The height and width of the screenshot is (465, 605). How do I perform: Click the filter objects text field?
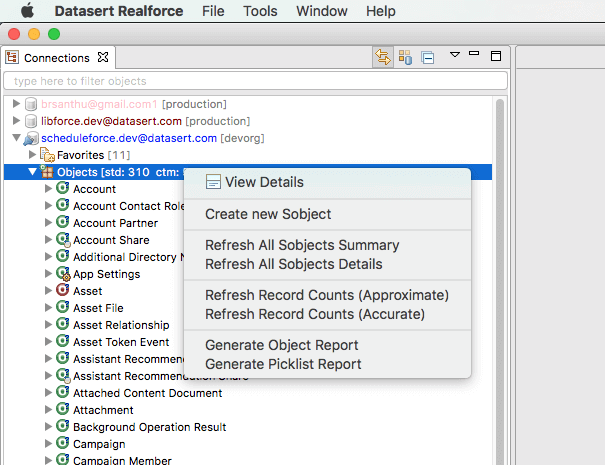[255, 81]
